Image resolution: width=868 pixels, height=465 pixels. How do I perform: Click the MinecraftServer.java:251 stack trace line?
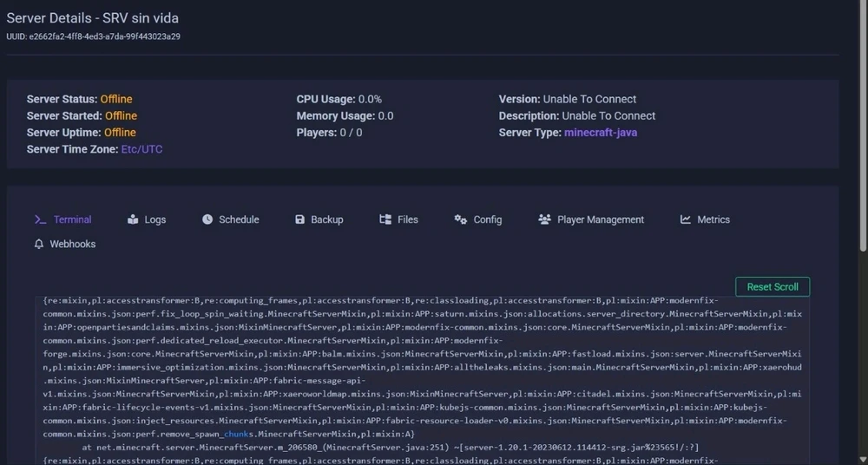391,448
